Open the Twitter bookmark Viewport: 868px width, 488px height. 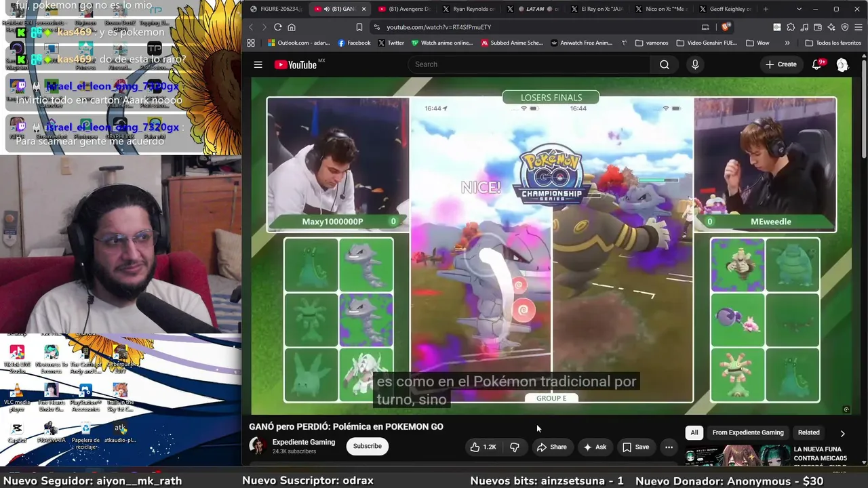pos(391,43)
